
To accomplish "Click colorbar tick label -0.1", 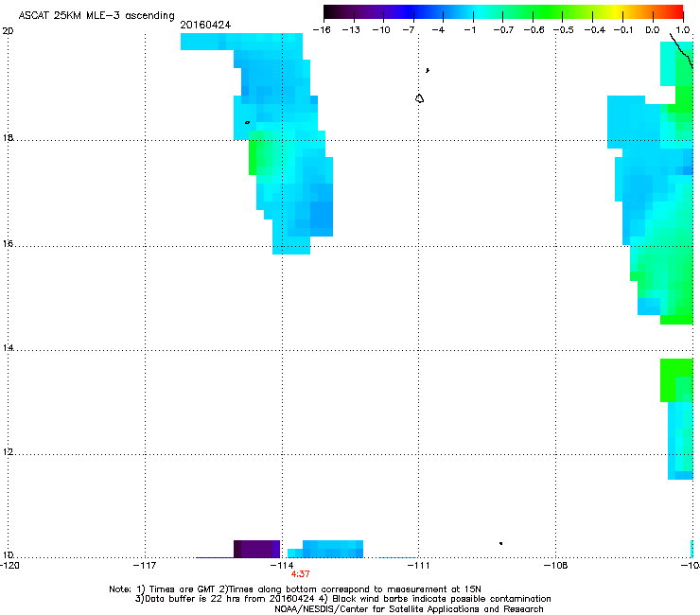I will (x=623, y=30).
